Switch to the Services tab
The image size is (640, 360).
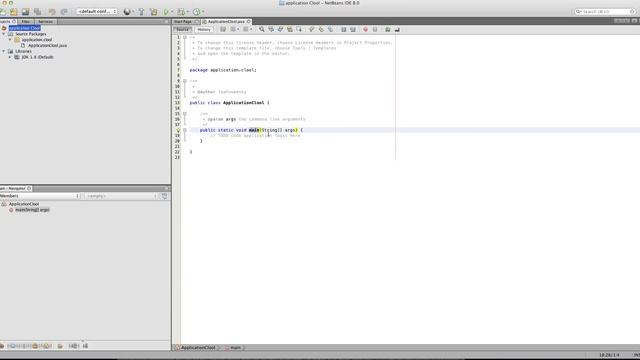coord(45,21)
